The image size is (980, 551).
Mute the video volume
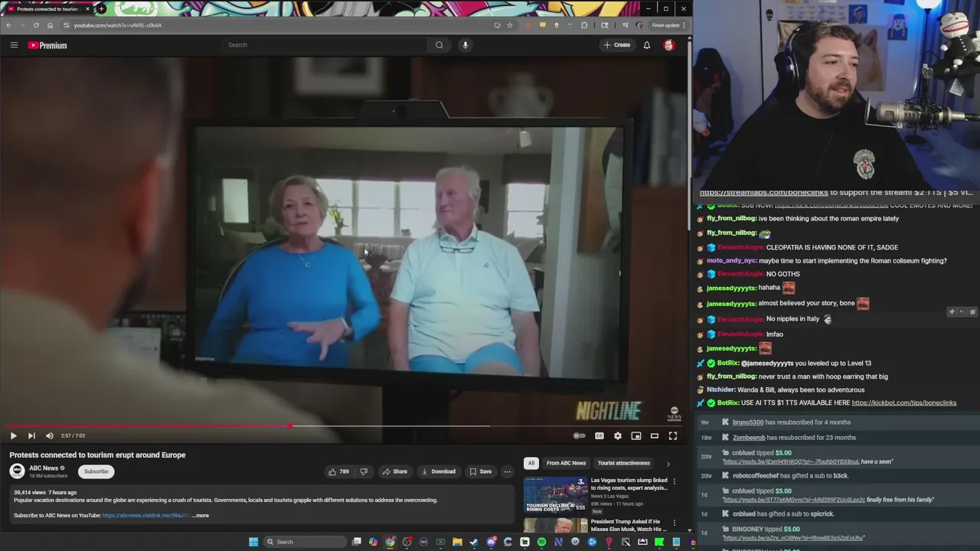pyautogui.click(x=50, y=435)
